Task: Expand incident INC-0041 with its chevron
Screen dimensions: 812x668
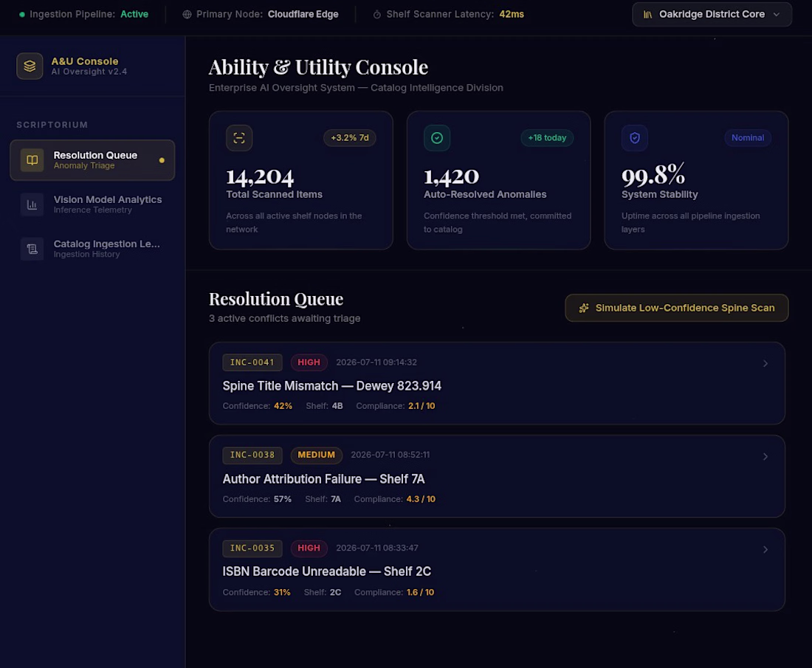Action: (x=765, y=363)
